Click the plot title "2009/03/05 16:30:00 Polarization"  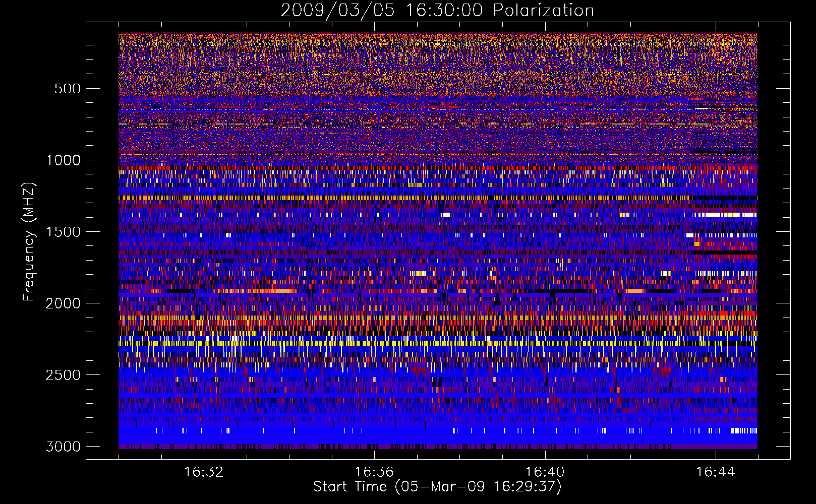[x=437, y=11]
